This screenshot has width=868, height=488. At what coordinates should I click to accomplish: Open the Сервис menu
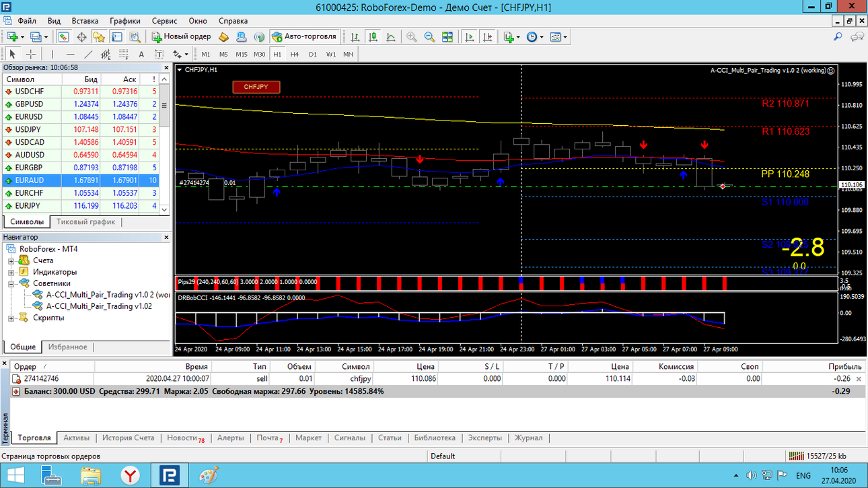point(165,21)
